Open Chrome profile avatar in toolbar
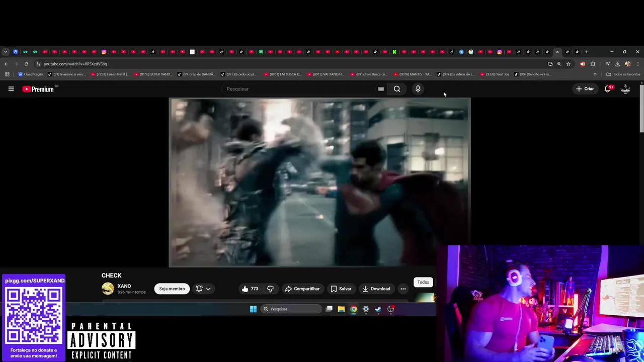Viewport: 644px width, 362px height. coord(627,64)
